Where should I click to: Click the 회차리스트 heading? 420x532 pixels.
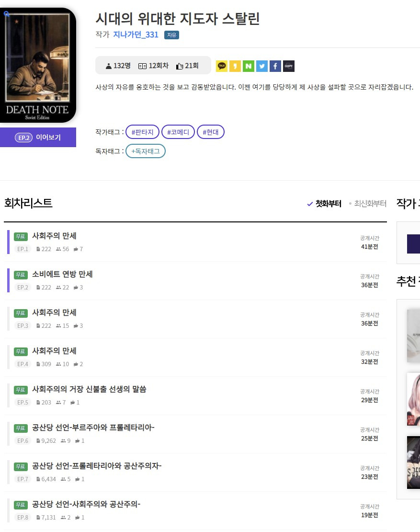click(x=28, y=203)
